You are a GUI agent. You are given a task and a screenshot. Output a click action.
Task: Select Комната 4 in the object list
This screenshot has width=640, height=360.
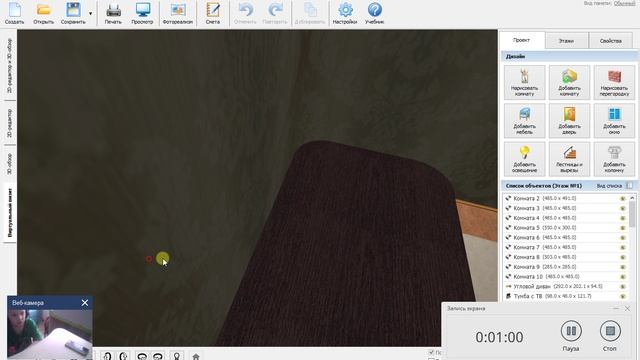click(566, 218)
